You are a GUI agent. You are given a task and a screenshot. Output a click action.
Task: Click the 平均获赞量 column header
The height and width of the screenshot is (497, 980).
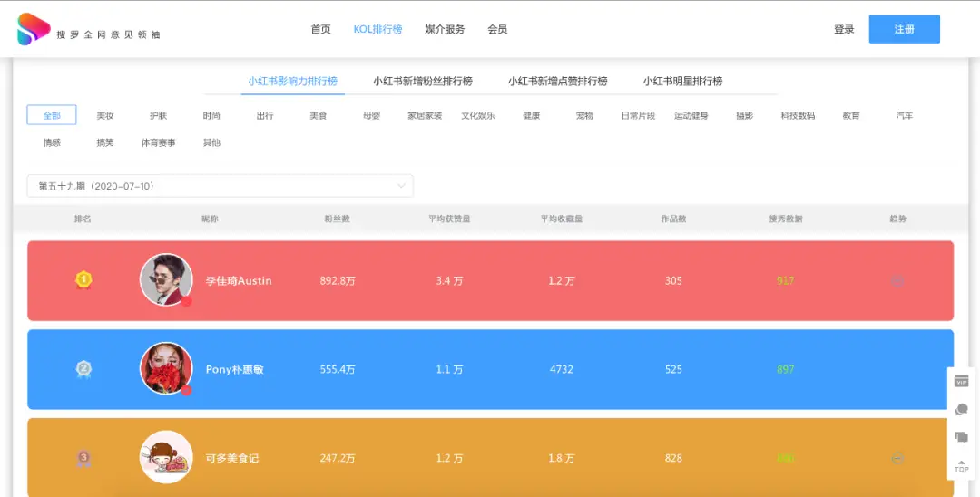(x=449, y=219)
